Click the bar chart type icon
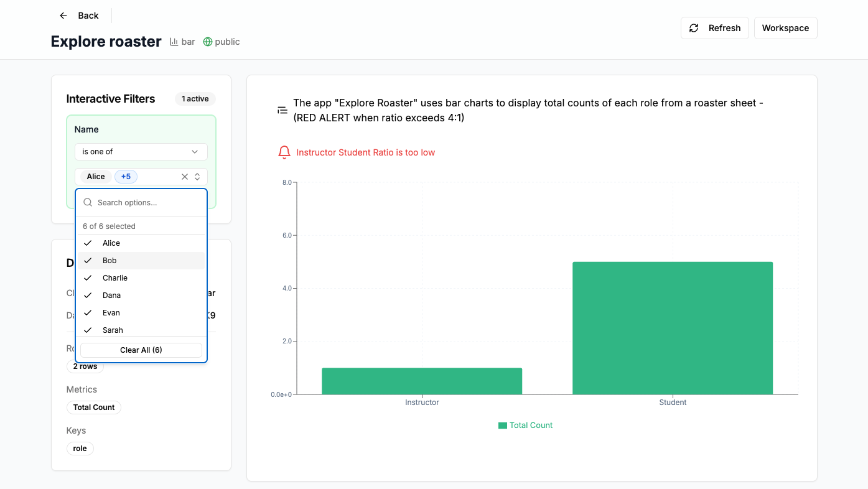This screenshot has height=489, width=868. click(x=174, y=42)
